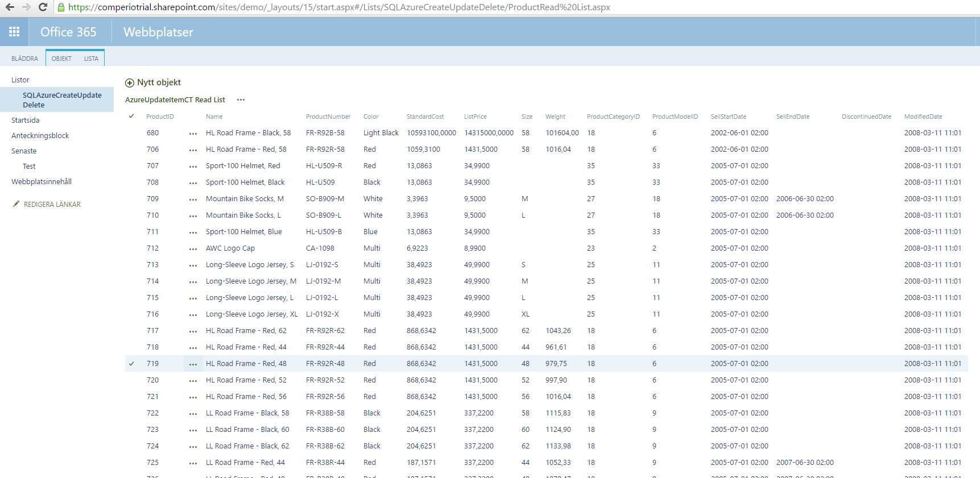The width and height of the screenshot is (980, 478).
Task: Select the AzureUpdateItemCT Read List view
Action: [175, 100]
